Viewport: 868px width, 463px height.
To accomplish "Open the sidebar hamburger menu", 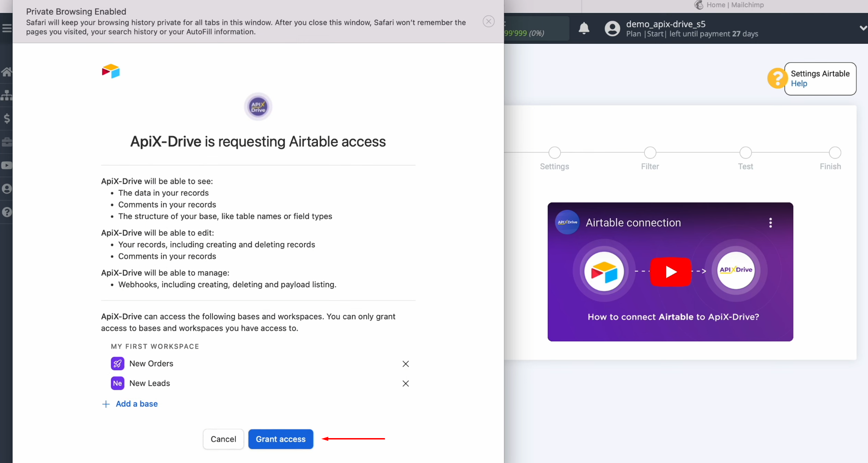I will pyautogui.click(x=7, y=28).
